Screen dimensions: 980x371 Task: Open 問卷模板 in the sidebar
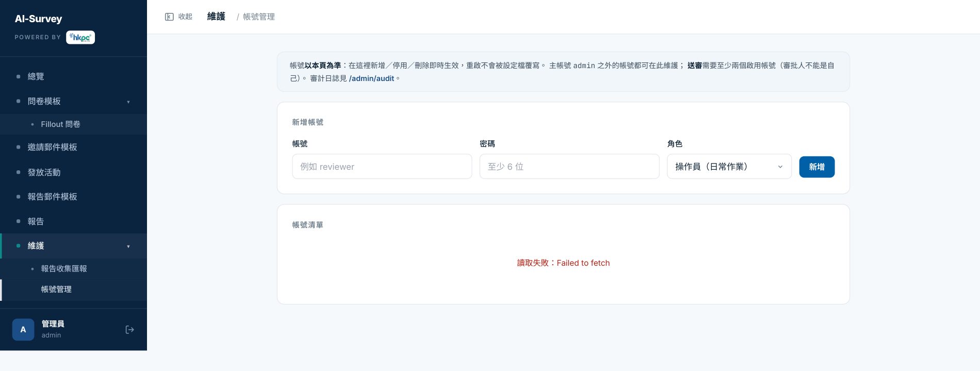point(73,101)
